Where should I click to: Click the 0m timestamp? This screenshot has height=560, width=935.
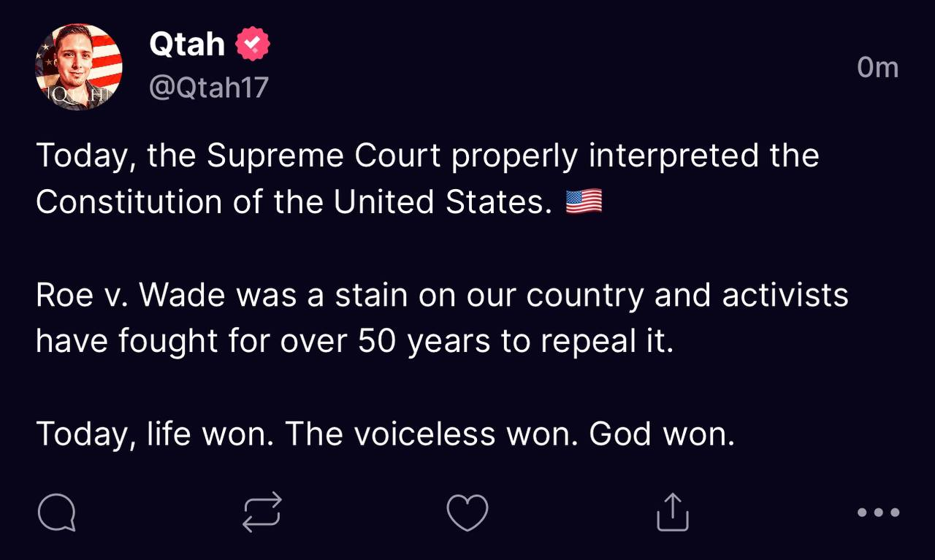pyautogui.click(x=877, y=67)
